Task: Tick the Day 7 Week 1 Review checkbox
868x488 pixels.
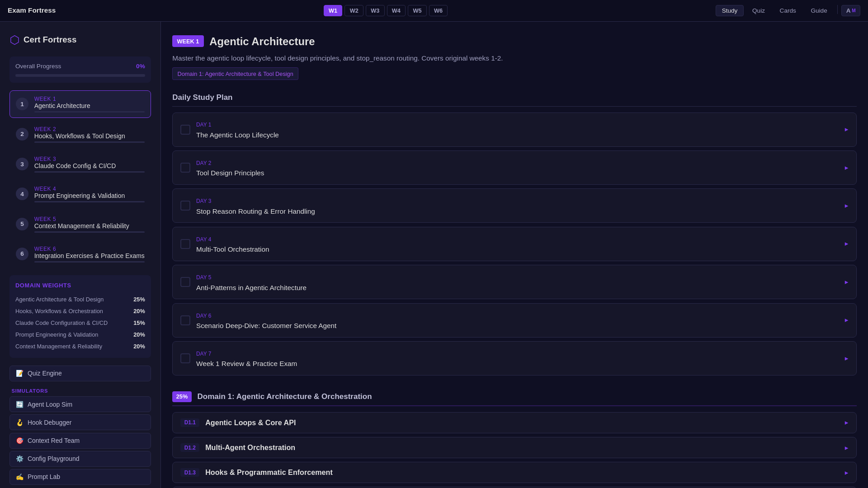Action: pos(185,359)
